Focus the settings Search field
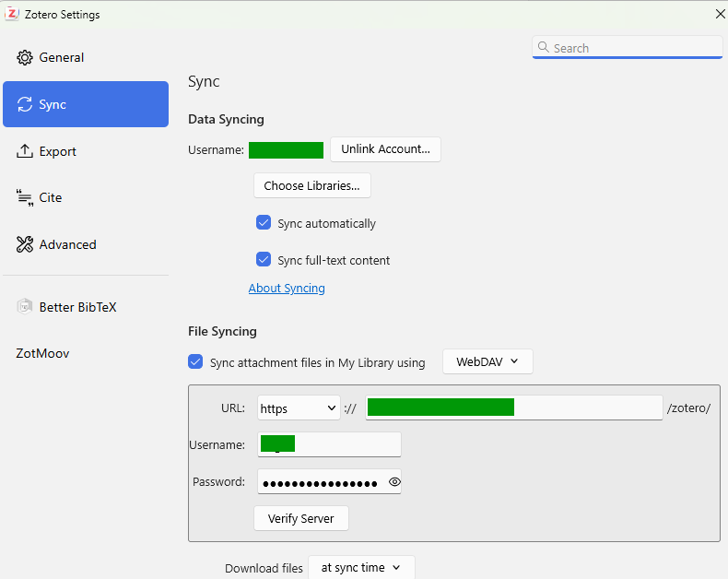Screen dimensions: 728x579 coord(628,47)
